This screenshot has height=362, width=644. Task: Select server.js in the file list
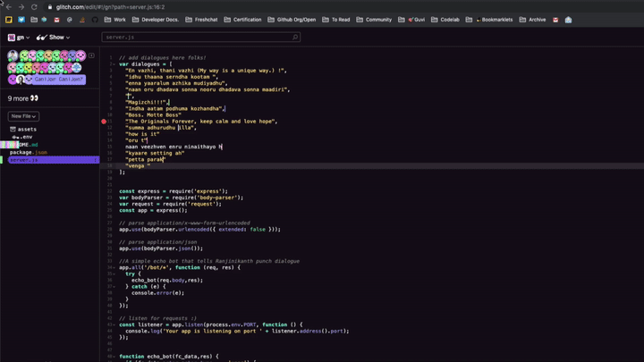24,160
